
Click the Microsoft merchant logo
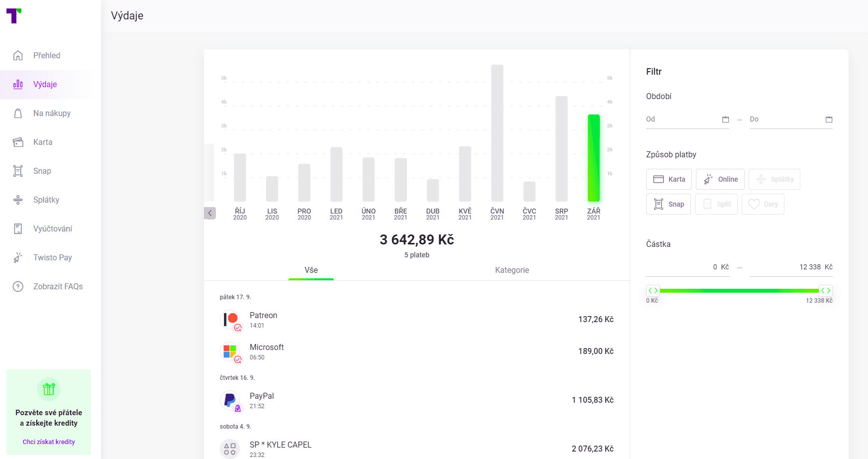click(230, 351)
